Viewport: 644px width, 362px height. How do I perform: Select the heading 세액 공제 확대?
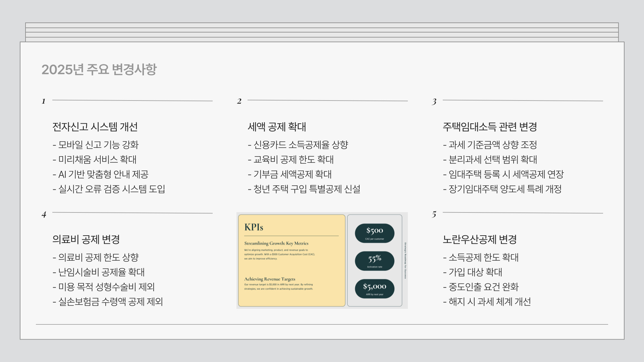pyautogui.click(x=277, y=127)
